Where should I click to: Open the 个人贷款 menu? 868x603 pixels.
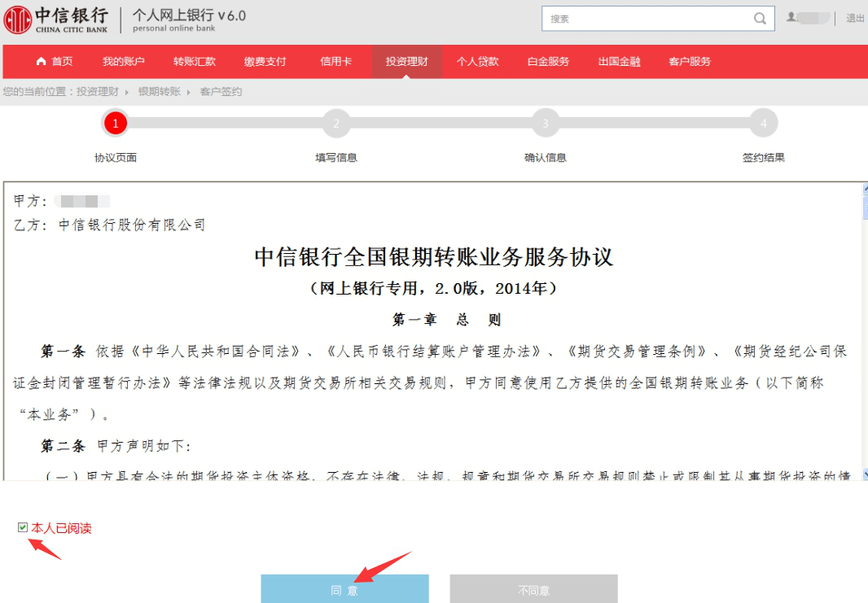(x=478, y=61)
